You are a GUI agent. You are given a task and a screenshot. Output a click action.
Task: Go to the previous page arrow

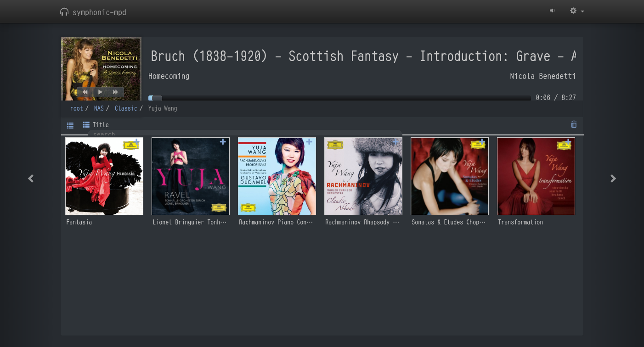coord(31,179)
